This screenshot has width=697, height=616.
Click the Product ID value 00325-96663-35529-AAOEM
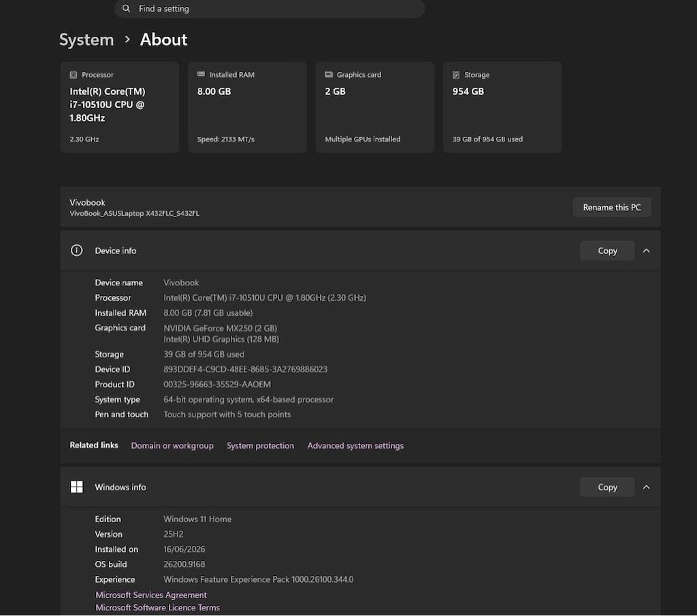tap(217, 385)
